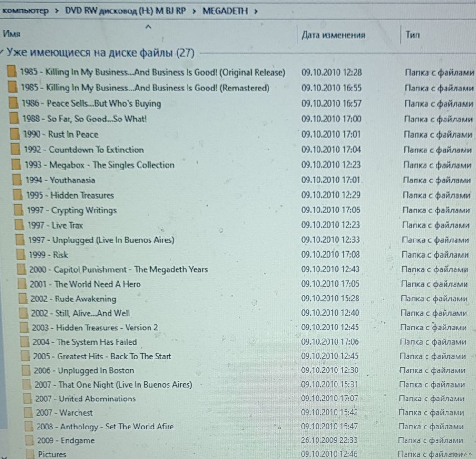
Task: Select '1990 - Rust In Peace' folder name
Action: (61, 134)
